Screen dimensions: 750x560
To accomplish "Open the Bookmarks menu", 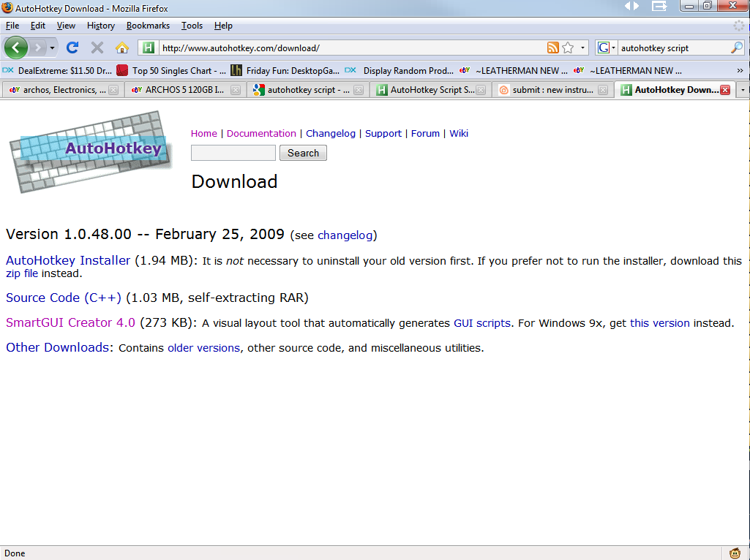I will (x=148, y=26).
